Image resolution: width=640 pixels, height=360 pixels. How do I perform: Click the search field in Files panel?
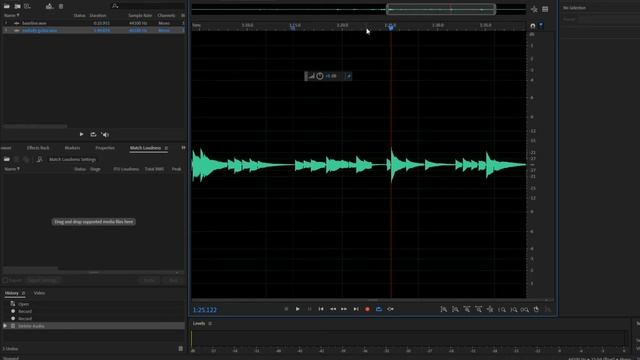149,6
